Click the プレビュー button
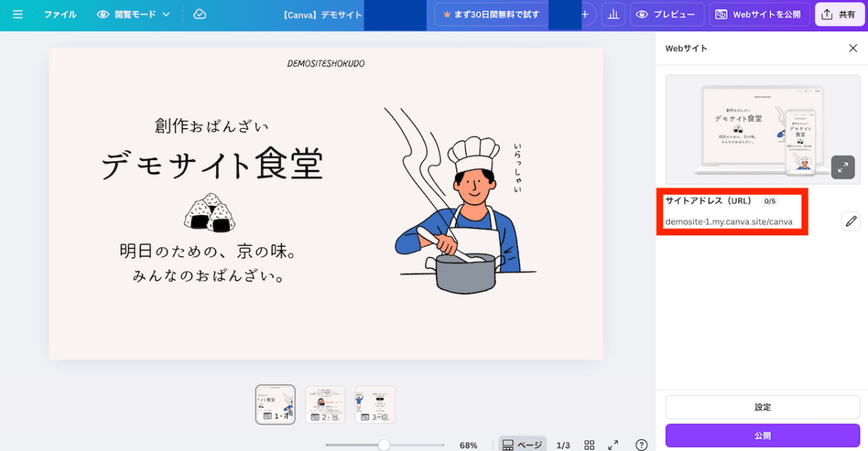Viewport: 868px width, 451px height. point(666,14)
